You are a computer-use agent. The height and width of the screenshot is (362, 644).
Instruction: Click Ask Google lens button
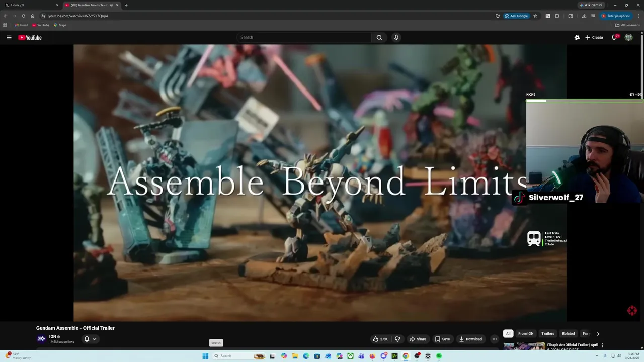(516, 16)
